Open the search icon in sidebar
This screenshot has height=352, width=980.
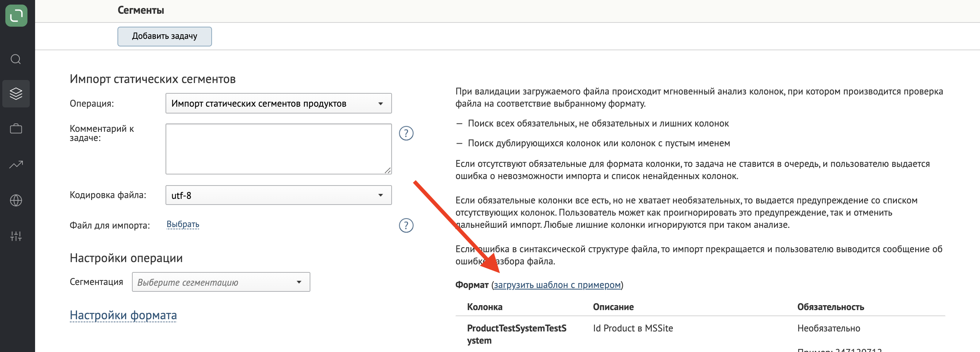tap(16, 59)
